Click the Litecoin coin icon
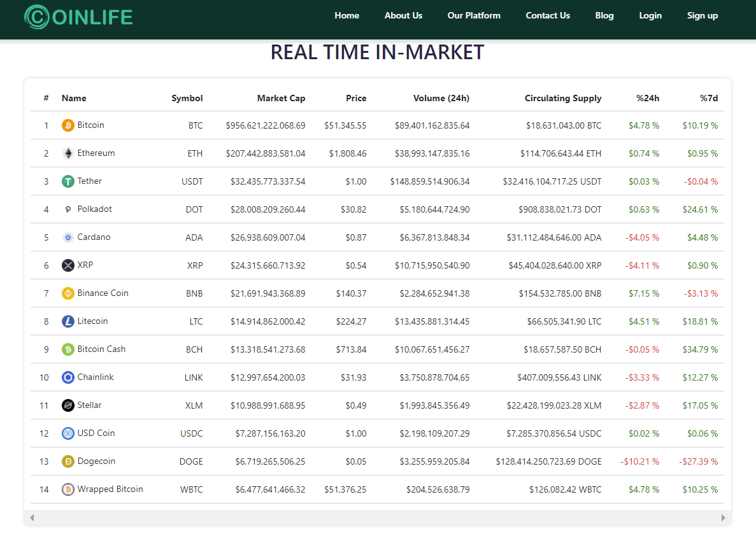Screen dimensions: 756x548 pyautogui.click(x=68, y=321)
